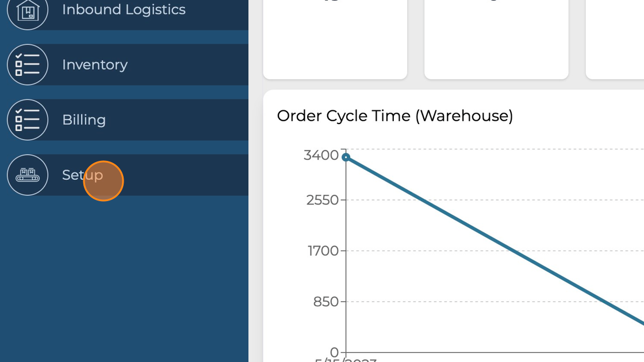Image resolution: width=644 pixels, height=362 pixels.
Task: Select Setup in the sidebar
Action: click(x=82, y=175)
